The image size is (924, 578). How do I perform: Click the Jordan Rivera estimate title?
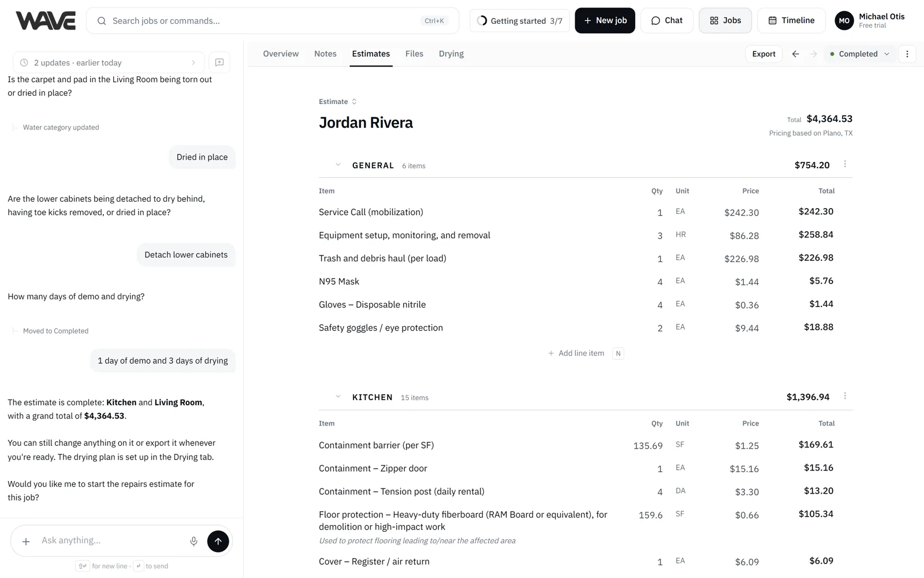366,123
